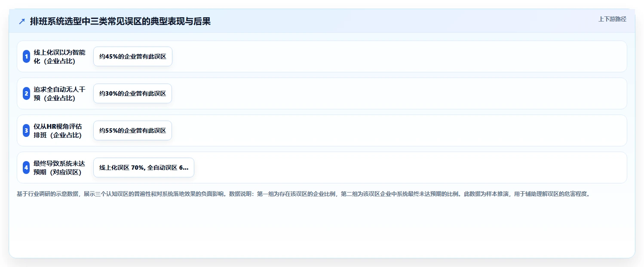Image resolution: width=644 pixels, height=267 pixels.
Task: Click the 线上化误以为智能化 row label
Action: (x=59, y=56)
